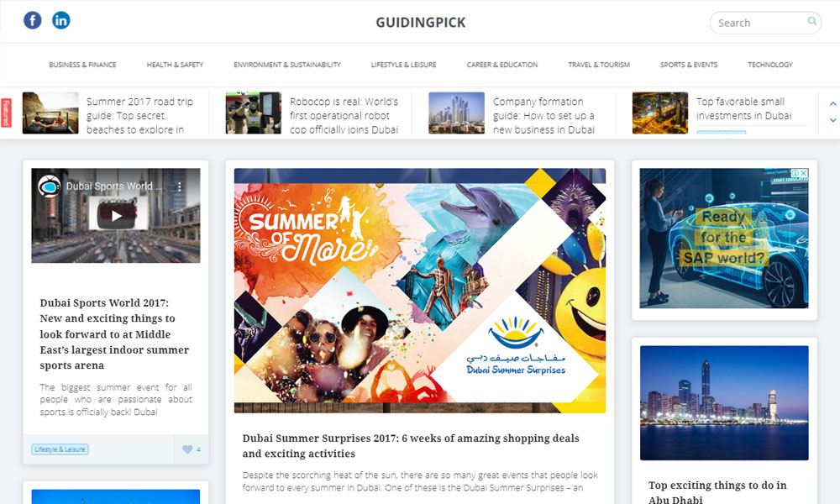This screenshot has height=504, width=840.
Task: Select the Technology menu item
Action: (x=769, y=65)
